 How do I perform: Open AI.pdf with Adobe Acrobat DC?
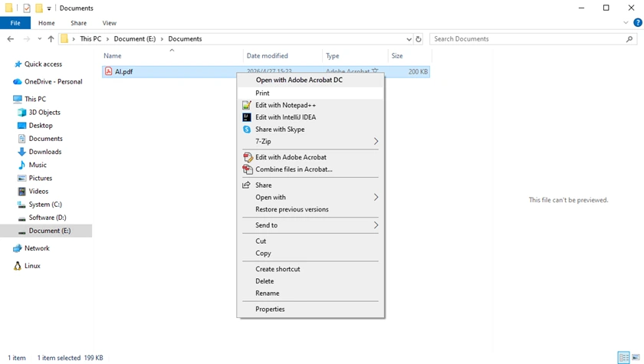(310, 80)
